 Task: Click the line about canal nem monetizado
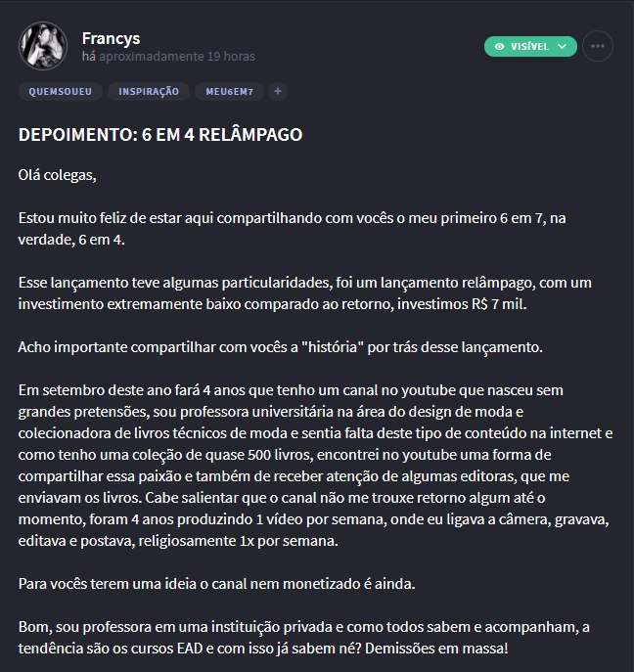[x=216, y=584]
